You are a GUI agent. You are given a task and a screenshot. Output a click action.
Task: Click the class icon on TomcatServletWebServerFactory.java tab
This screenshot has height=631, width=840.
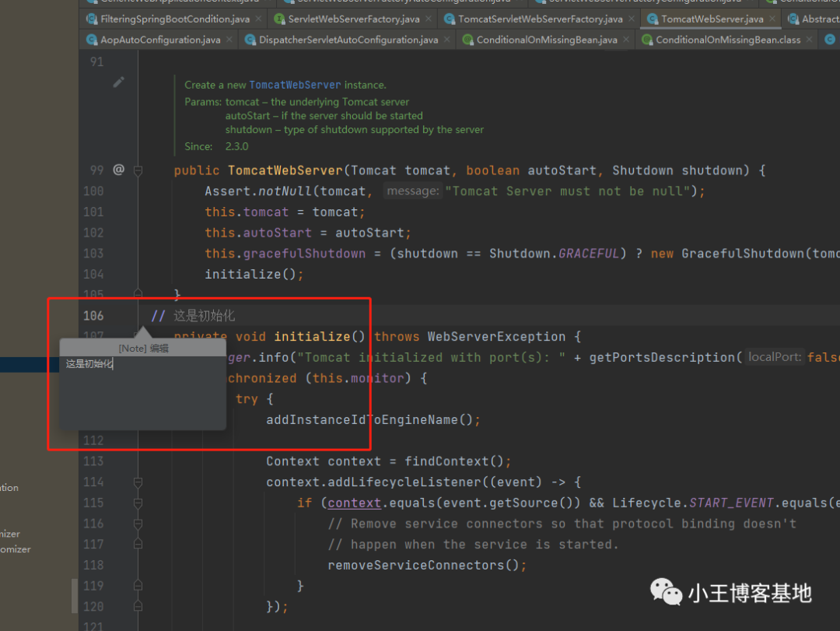coord(449,19)
